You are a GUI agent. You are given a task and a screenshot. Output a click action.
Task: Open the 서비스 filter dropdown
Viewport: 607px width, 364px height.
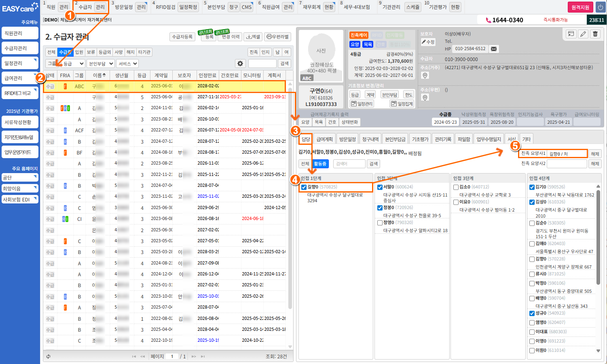(127, 63)
